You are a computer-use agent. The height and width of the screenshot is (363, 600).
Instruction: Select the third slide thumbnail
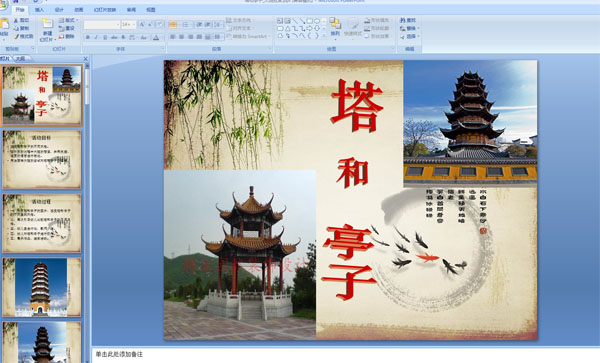[x=42, y=223]
